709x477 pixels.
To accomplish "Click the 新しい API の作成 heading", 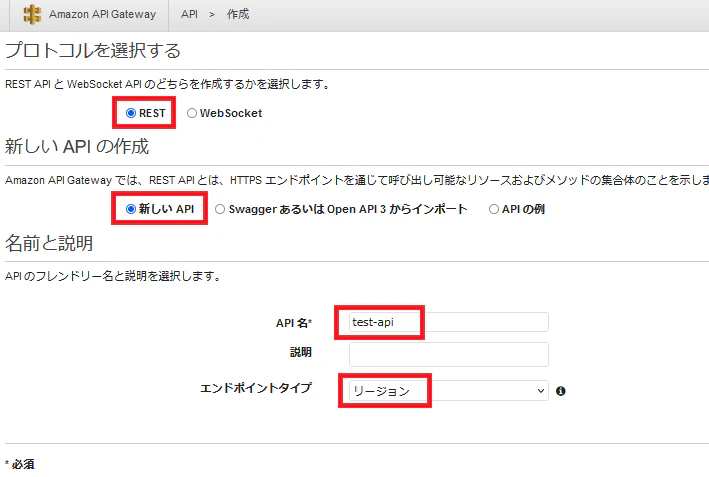I will coord(77,146).
